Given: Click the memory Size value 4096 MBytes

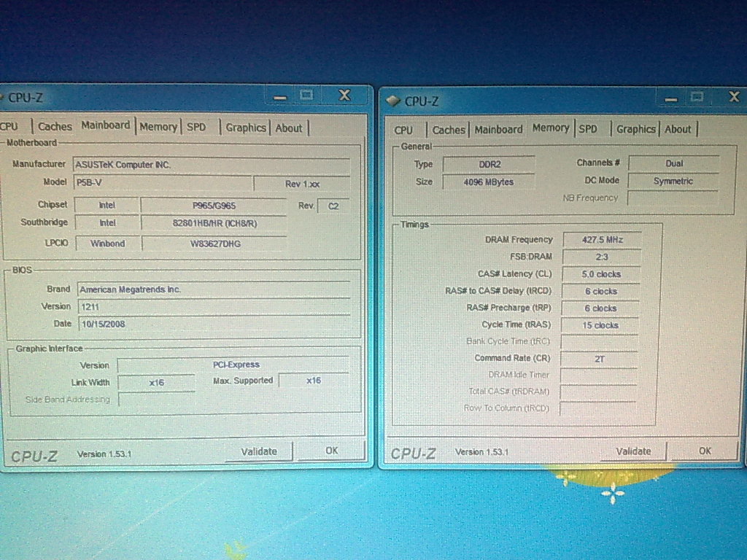Looking at the screenshot, I should tap(488, 182).
